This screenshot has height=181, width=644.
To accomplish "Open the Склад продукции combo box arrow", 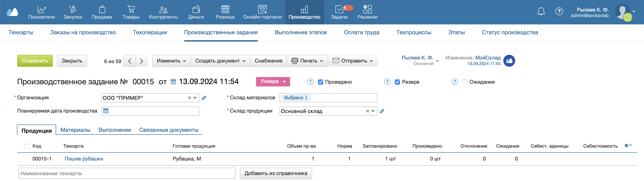I will point(373,111).
